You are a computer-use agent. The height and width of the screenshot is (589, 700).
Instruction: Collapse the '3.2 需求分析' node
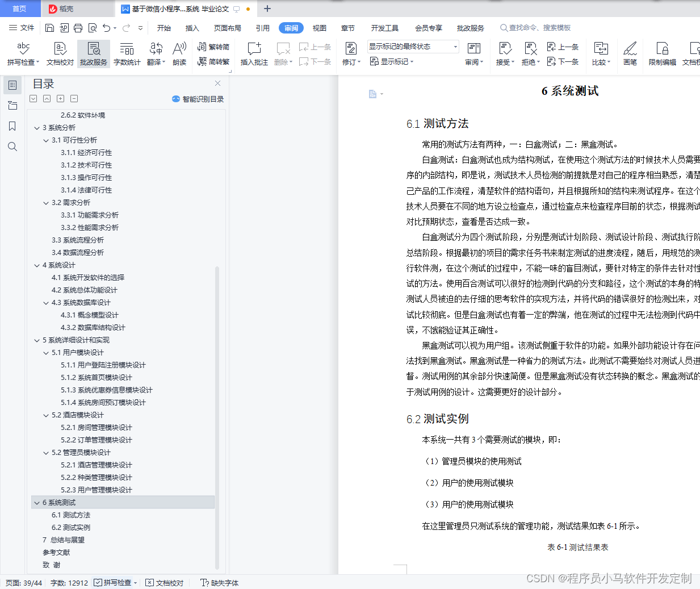pyautogui.click(x=46, y=203)
